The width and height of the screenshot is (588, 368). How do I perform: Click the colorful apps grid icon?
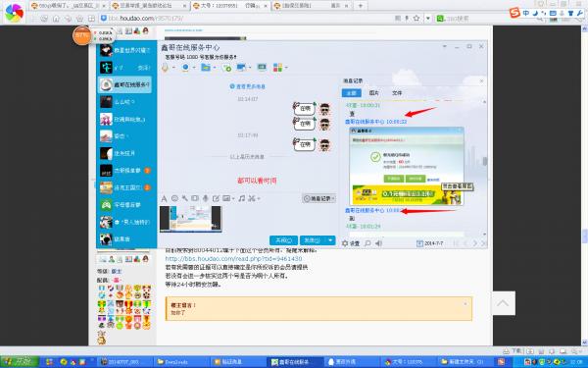278,68
